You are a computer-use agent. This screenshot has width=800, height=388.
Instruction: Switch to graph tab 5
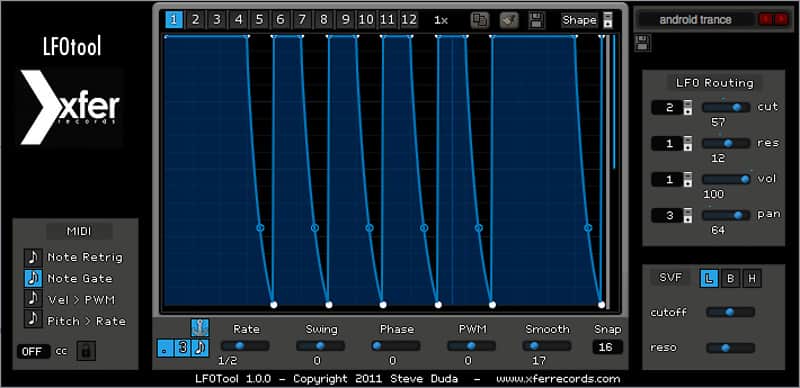click(x=260, y=20)
